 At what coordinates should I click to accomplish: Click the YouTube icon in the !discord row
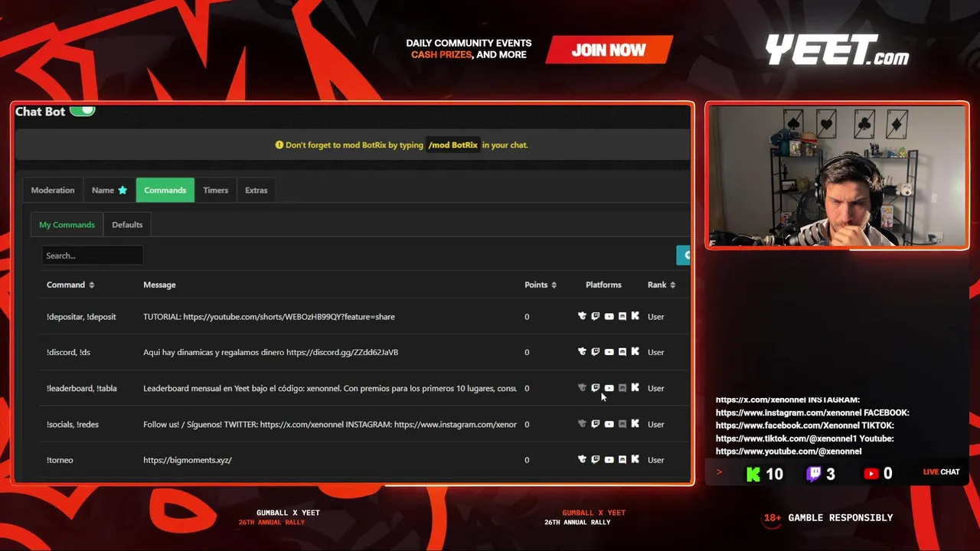(x=609, y=352)
